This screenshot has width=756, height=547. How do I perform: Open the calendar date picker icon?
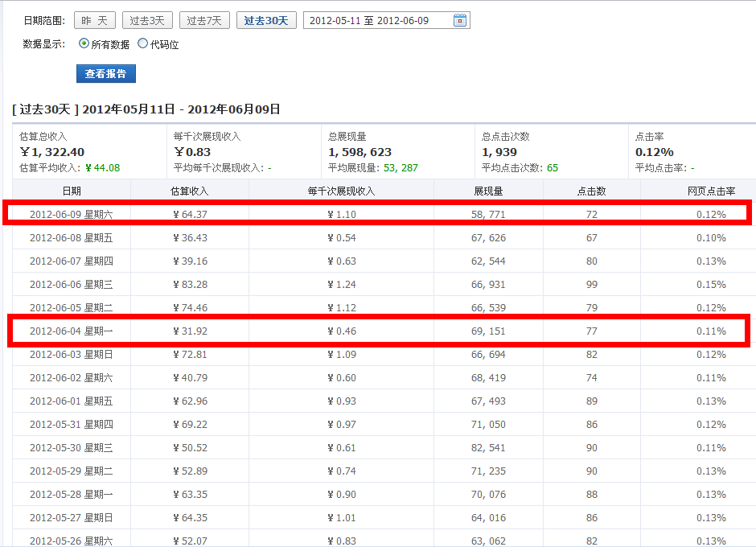tap(460, 20)
